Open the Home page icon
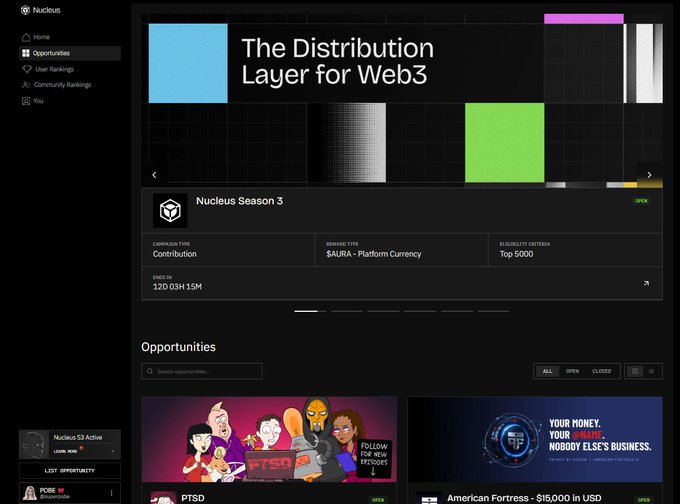The width and height of the screenshot is (680, 504). [26, 37]
